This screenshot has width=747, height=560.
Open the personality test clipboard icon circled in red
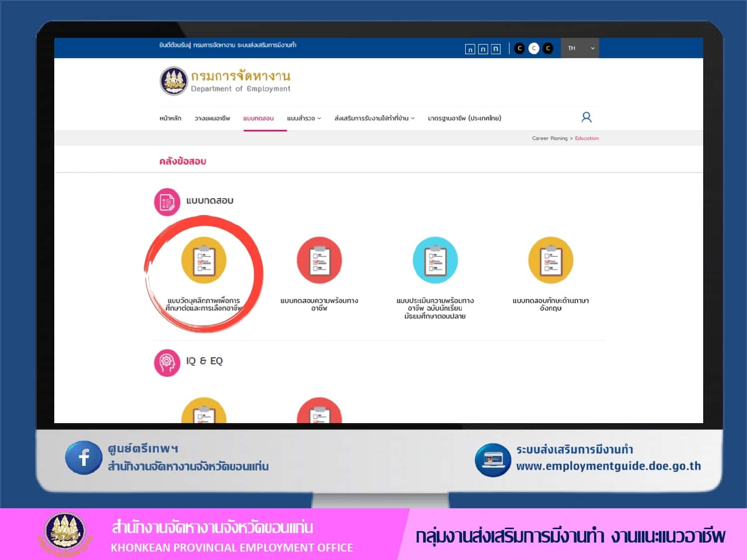204,260
